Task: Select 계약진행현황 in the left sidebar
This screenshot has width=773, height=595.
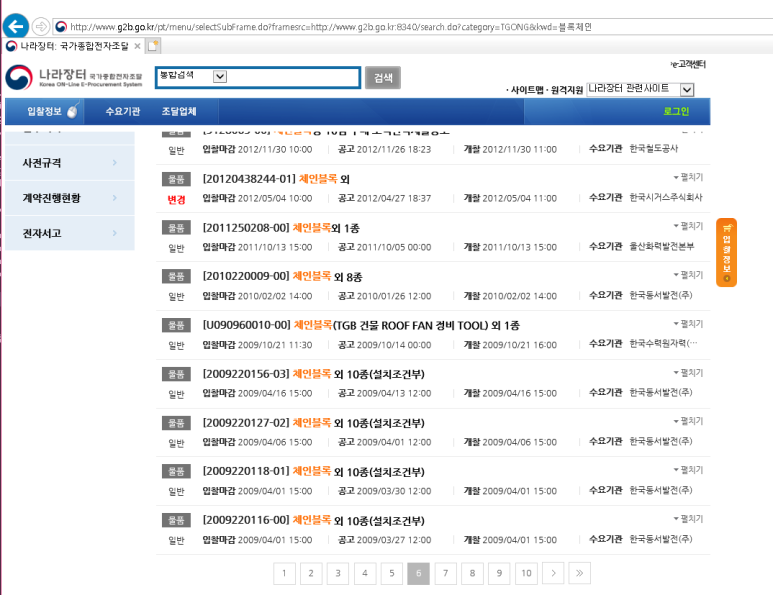Action: coord(52,198)
